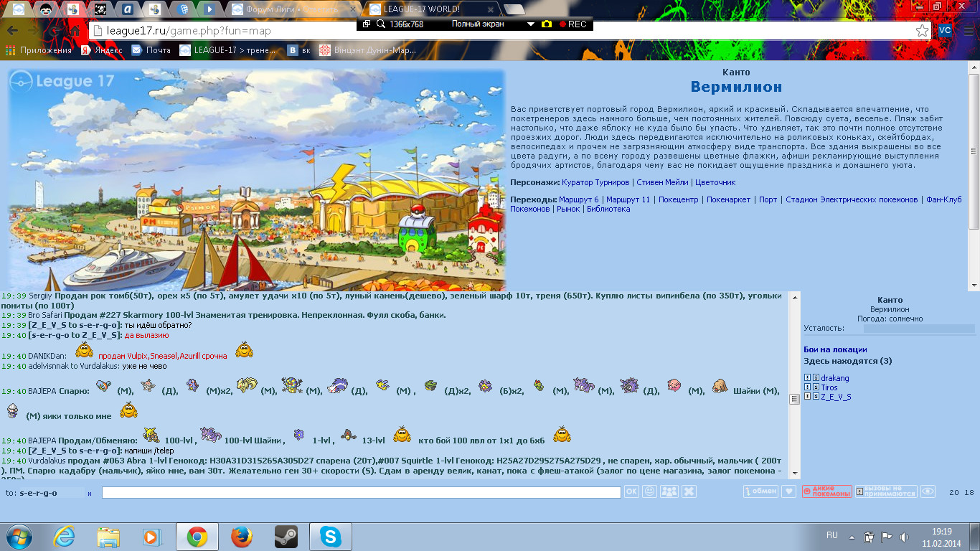Go to the 'Порт' location

click(x=768, y=199)
